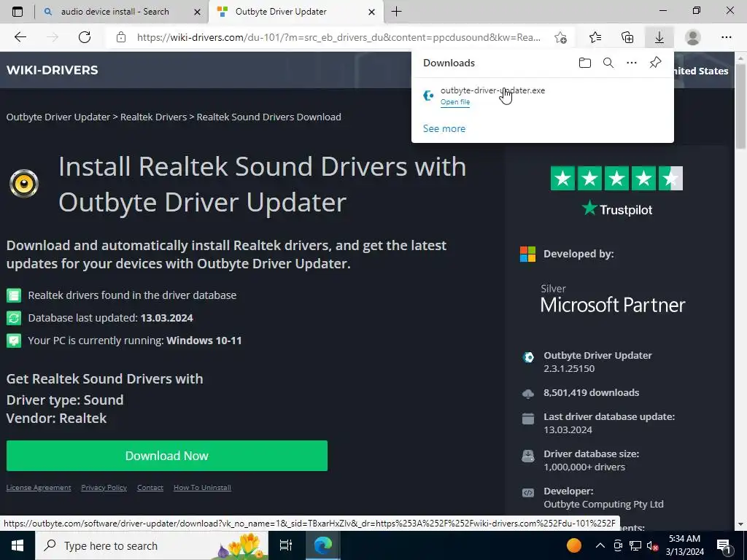Click the green Download Now button
747x560 pixels.
[167, 456]
